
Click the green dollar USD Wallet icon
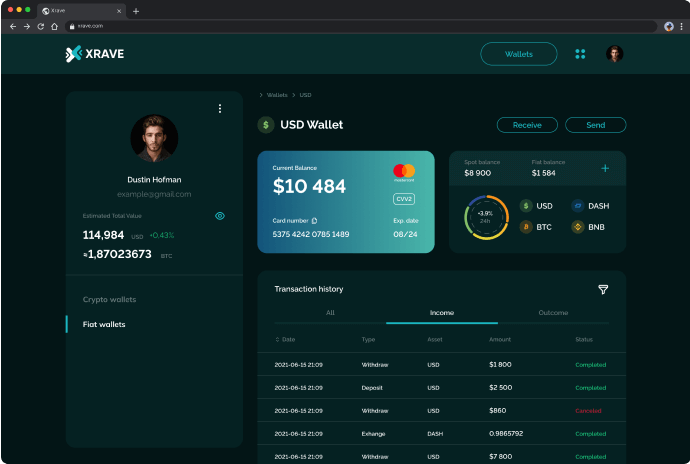[x=266, y=125]
